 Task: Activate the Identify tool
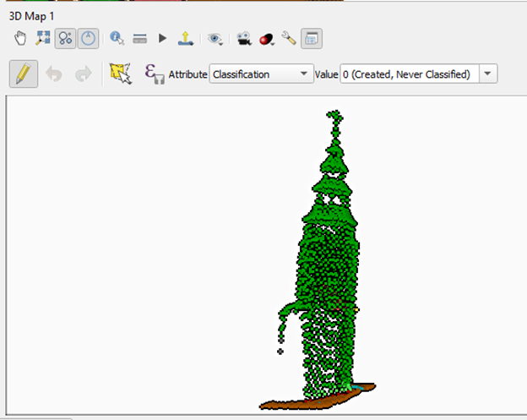[117, 38]
